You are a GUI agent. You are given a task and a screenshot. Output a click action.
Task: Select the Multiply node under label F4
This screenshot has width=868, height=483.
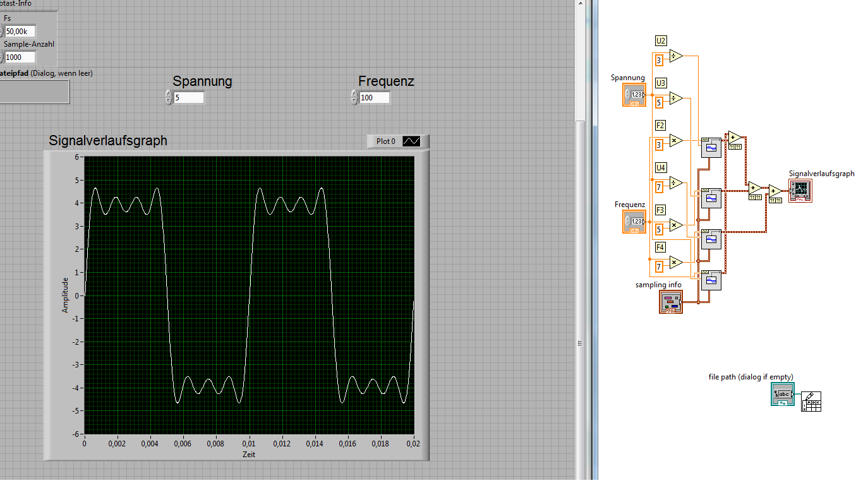pyautogui.click(x=676, y=262)
